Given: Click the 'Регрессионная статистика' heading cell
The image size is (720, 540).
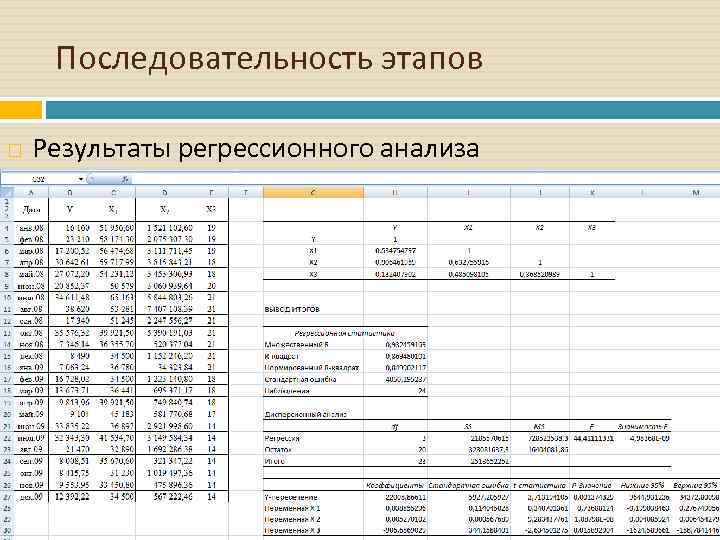Looking at the screenshot, I should point(344,333).
